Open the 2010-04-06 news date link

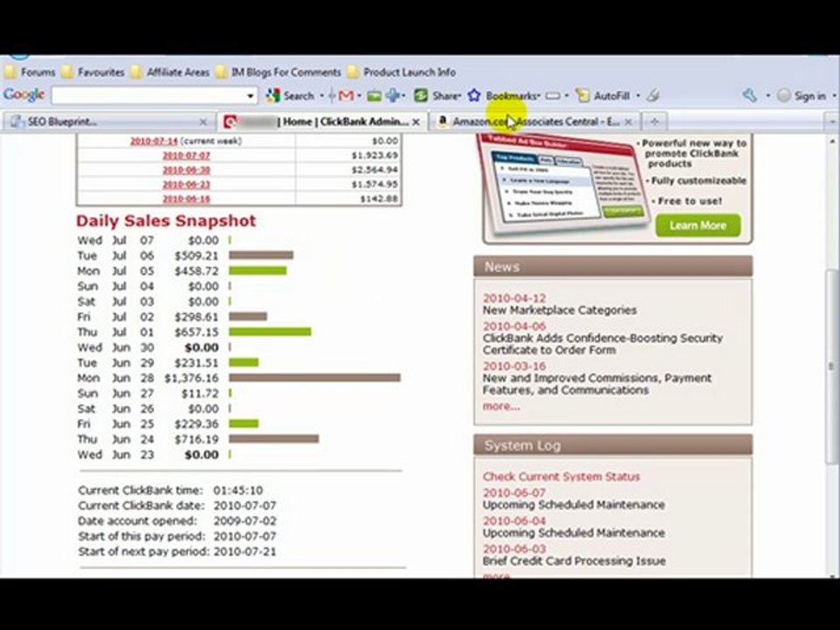tap(514, 325)
